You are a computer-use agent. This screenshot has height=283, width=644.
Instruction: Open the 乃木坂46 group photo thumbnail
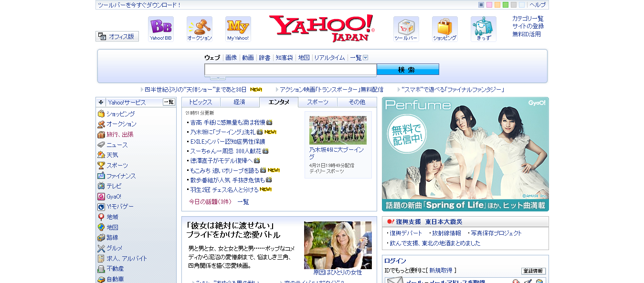(x=338, y=130)
